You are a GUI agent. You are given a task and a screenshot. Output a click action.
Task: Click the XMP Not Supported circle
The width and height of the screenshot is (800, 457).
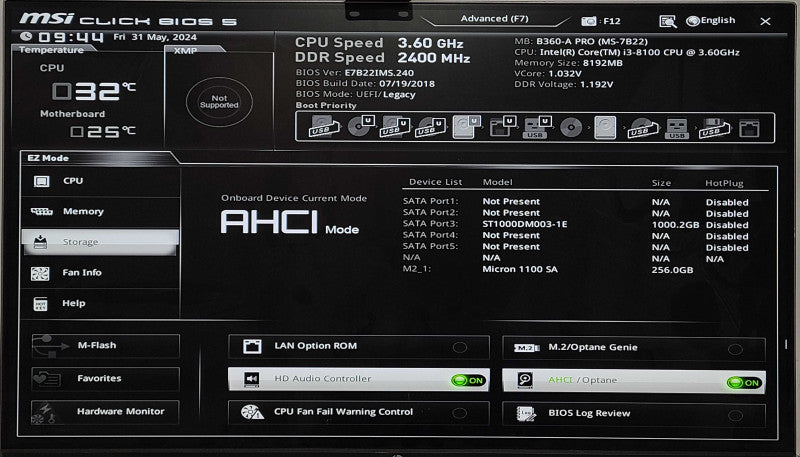(219, 101)
